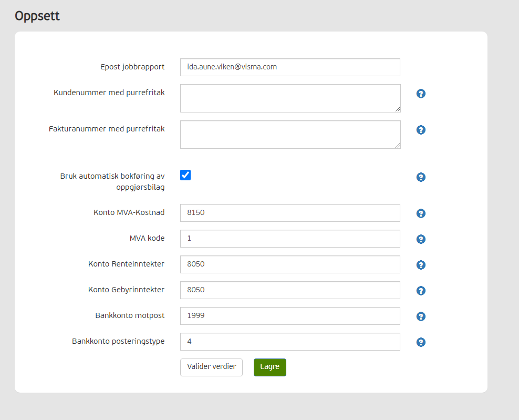This screenshot has height=420, width=519.
Task: Open help for Konto Renteinntekter
Action: coord(421,265)
